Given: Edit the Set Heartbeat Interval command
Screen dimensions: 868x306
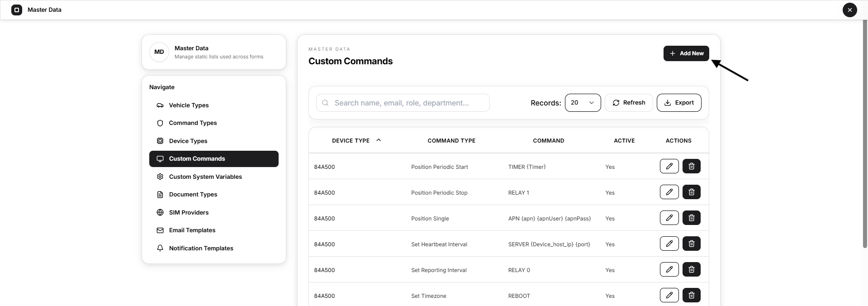Looking at the screenshot, I should tap(669, 244).
